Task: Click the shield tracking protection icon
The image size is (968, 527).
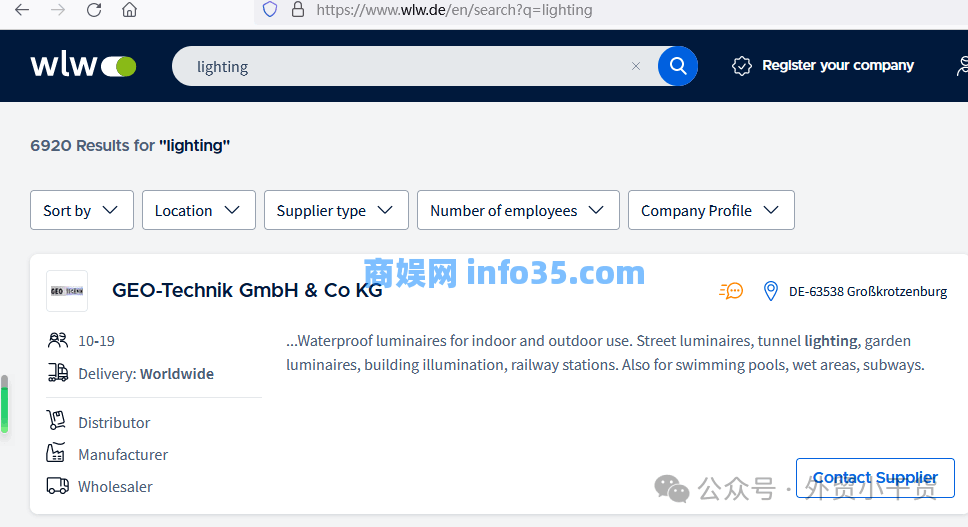Action: [270, 9]
